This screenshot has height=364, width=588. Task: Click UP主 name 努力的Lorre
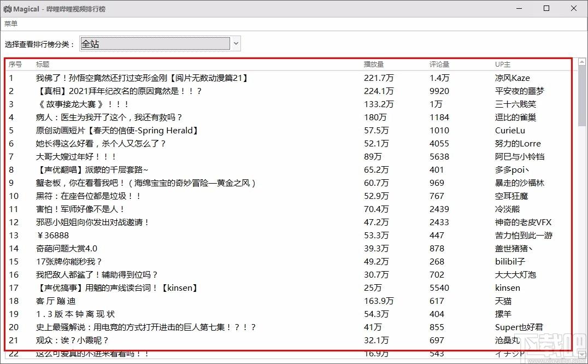[518, 144]
